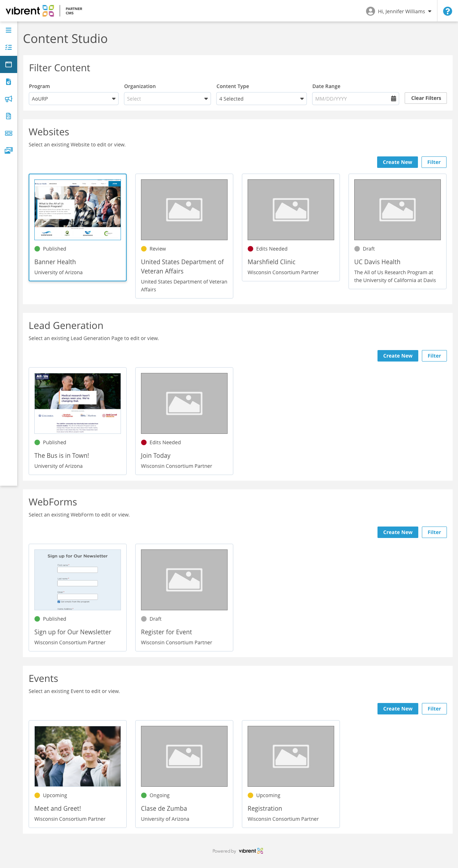Image resolution: width=458 pixels, height=868 pixels.
Task: Click Upcoming status on Meet and Greet
Action: 51,795
